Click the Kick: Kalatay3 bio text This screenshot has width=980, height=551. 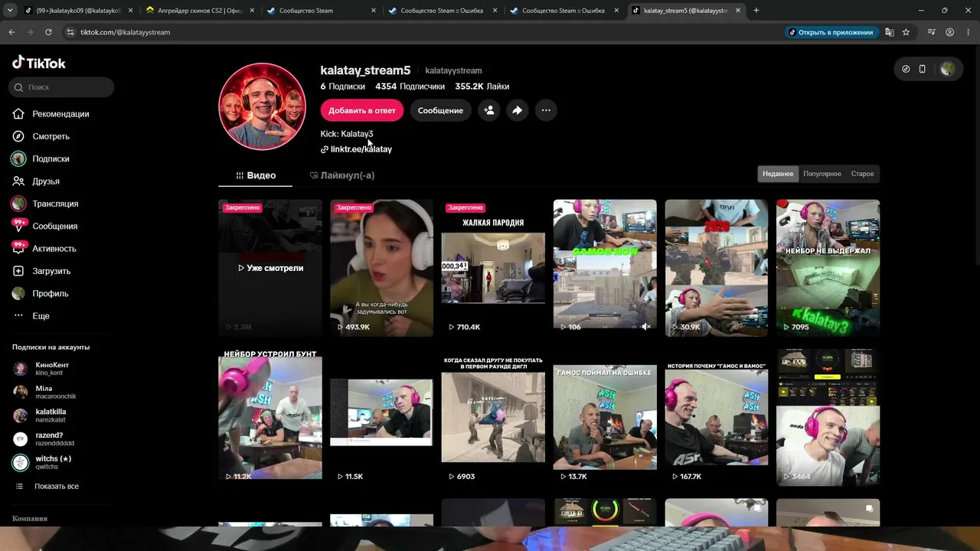[x=347, y=134]
